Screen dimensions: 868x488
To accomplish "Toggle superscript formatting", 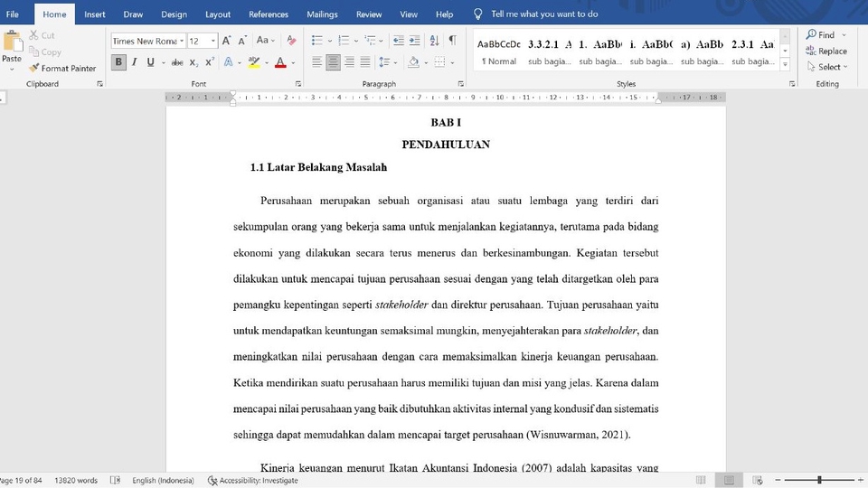I will click(x=209, y=62).
